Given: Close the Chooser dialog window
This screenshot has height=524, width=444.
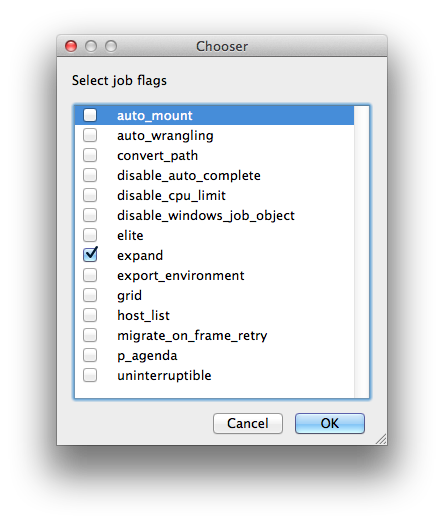Looking at the screenshot, I should click(x=71, y=46).
